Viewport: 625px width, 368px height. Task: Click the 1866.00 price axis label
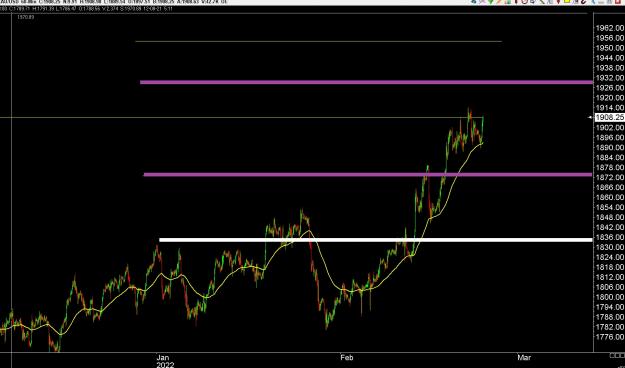point(610,187)
